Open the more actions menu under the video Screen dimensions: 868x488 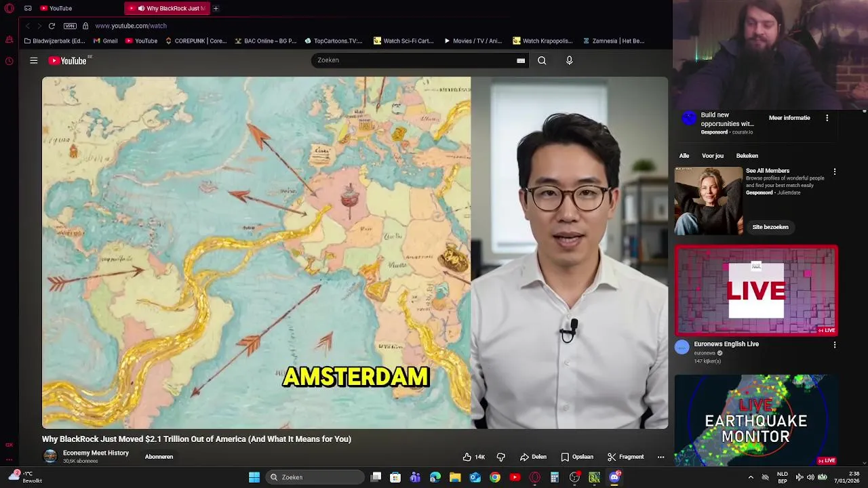tap(660, 457)
